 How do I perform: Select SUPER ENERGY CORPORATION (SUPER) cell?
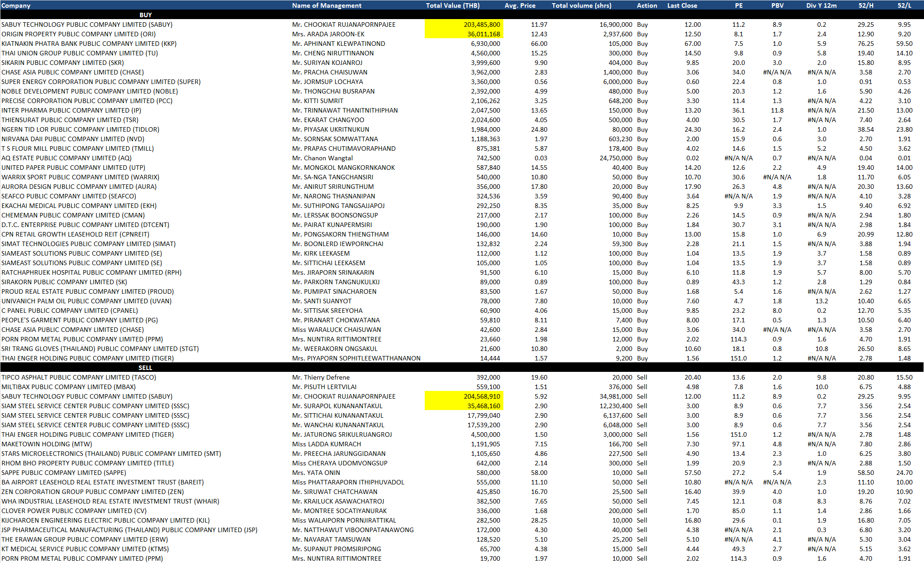pos(101,82)
